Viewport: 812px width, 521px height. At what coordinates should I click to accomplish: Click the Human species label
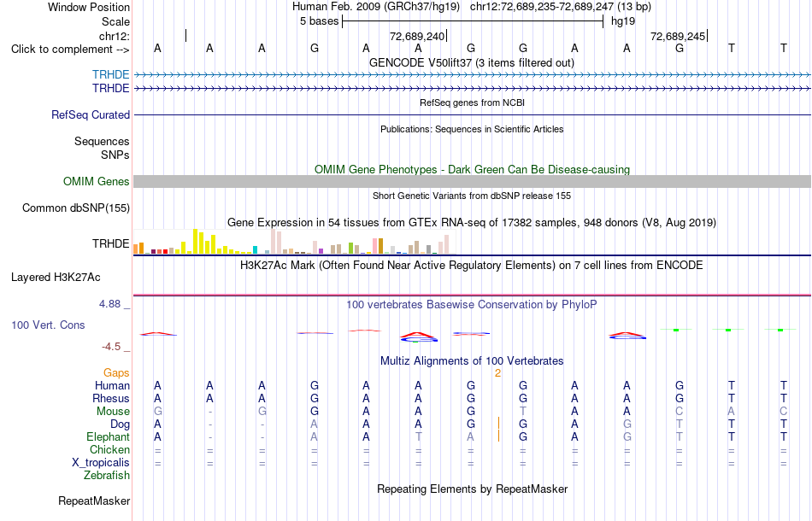[x=112, y=385]
